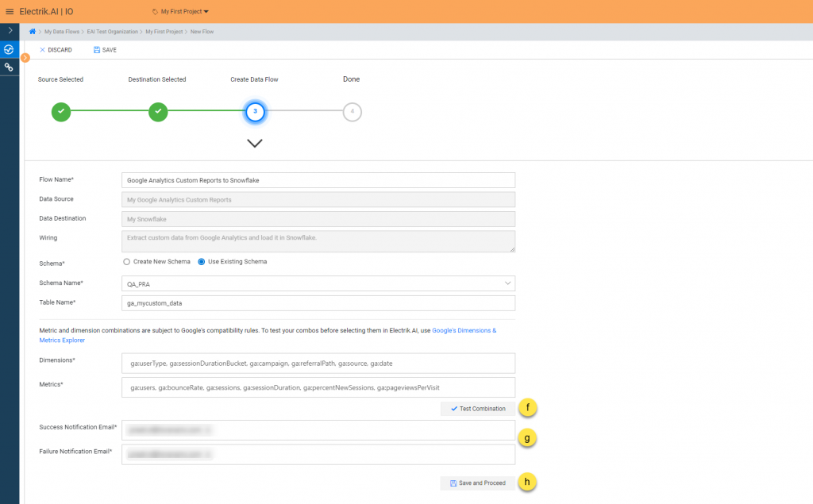Click the Table Name input field
Viewport: 813px width, 504px height.
click(318, 303)
